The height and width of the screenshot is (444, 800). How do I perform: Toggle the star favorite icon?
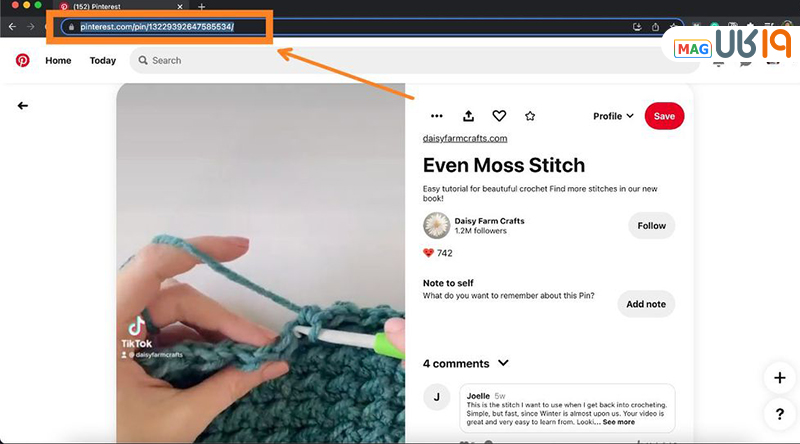(x=530, y=116)
